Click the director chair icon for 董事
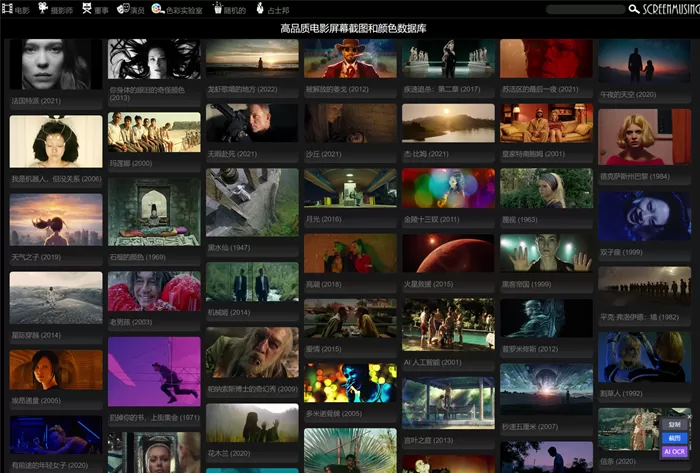Image resolution: width=700 pixels, height=473 pixels. (x=86, y=9)
